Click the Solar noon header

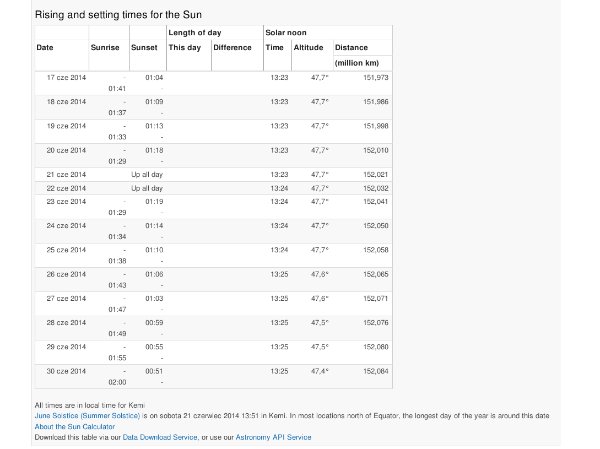click(x=286, y=33)
